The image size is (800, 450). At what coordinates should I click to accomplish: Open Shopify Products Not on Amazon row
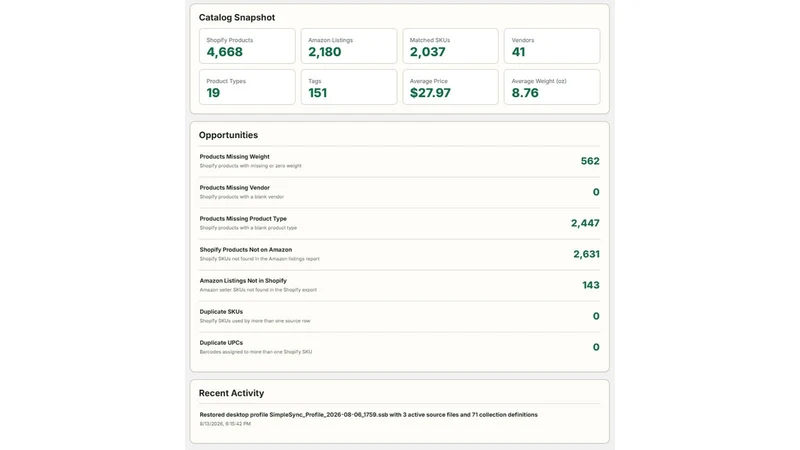click(x=399, y=254)
